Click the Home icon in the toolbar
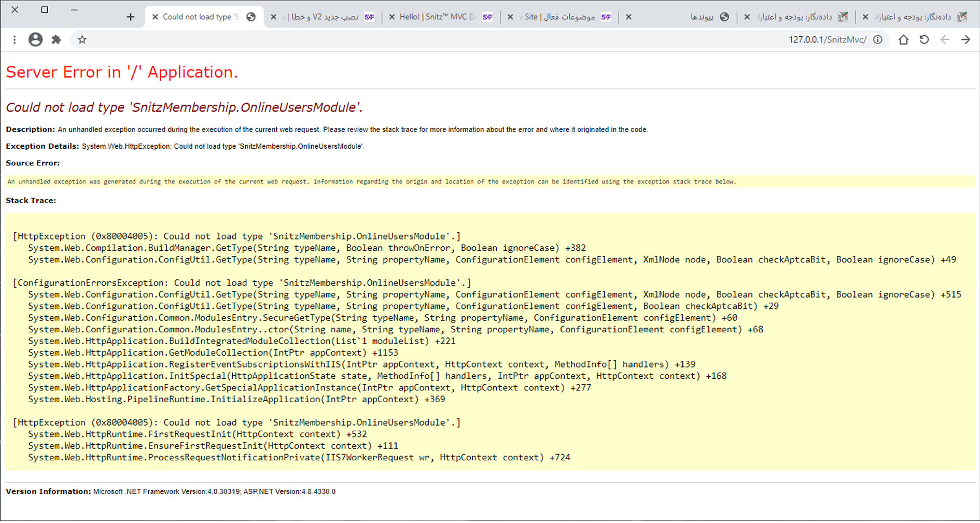This screenshot has width=980, height=523. pyautogui.click(x=903, y=40)
